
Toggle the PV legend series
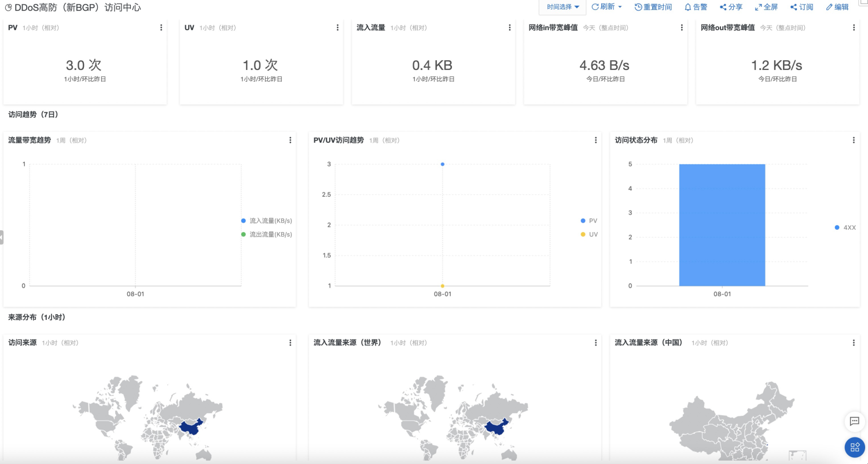[x=589, y=221]
